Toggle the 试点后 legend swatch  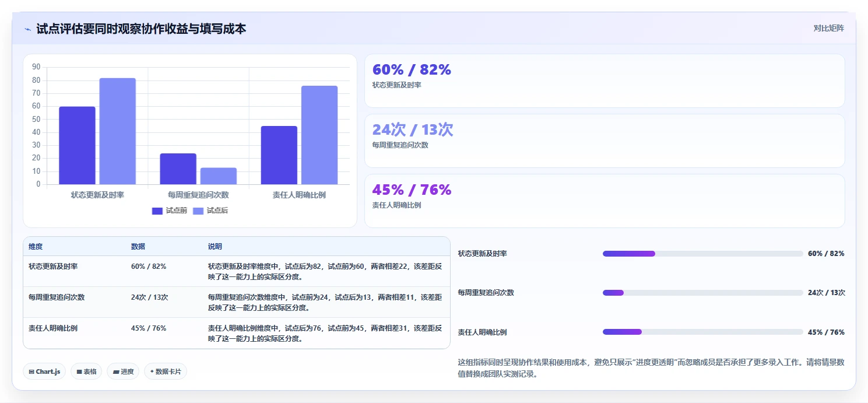coord(198,211)
